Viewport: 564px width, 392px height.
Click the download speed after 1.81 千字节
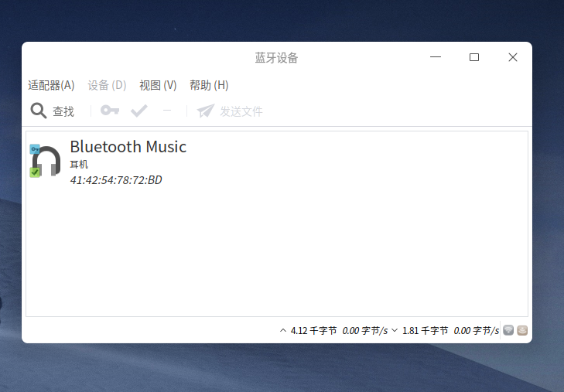coord(477,331)
